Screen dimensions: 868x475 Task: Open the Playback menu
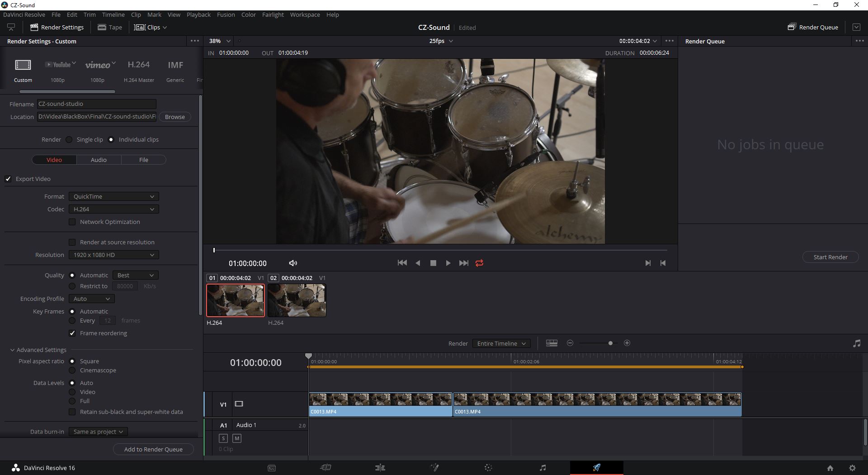click(198, 14)
